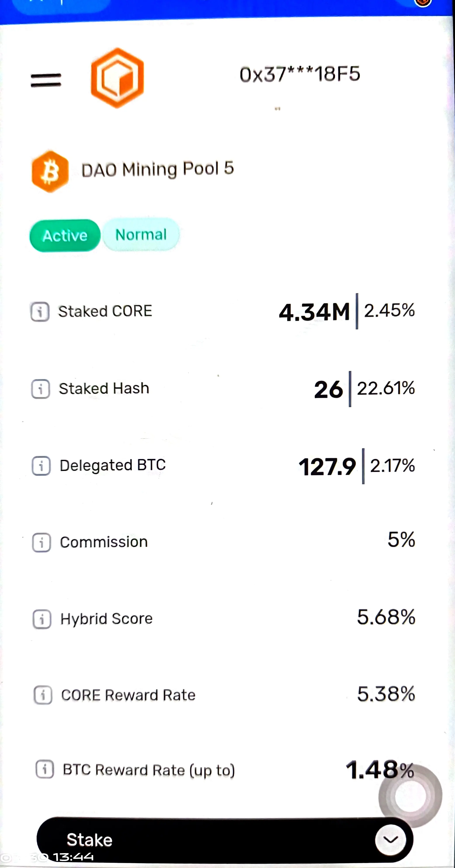The image size is (455, 868).
Task: Click the 5.68% Hybrid Score value
Action: pyautogui.click(x=386, y=617)
